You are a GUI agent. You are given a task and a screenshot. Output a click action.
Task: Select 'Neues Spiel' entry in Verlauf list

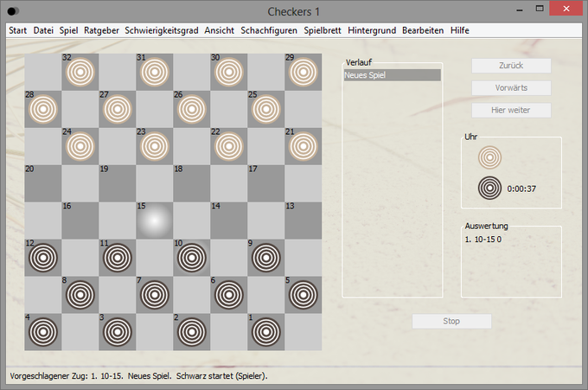pyautogui.click(x=393, y=75)
